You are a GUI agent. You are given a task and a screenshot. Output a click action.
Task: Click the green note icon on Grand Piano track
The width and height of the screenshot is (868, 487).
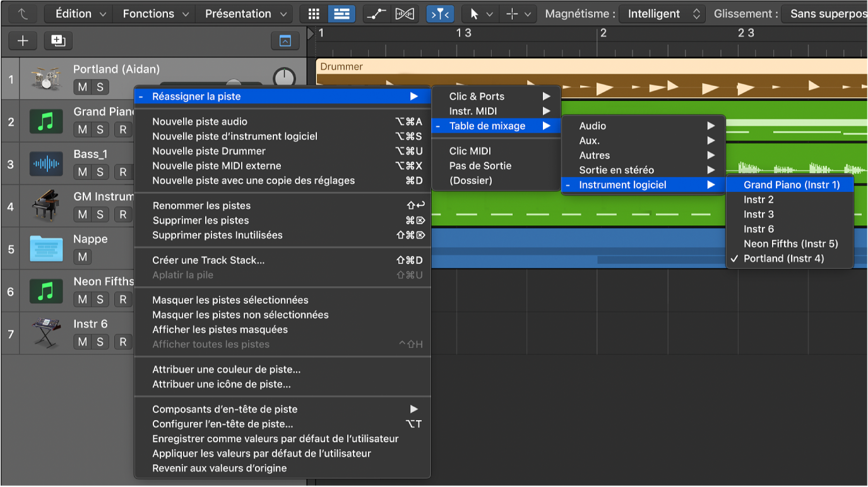coord(45,121)
